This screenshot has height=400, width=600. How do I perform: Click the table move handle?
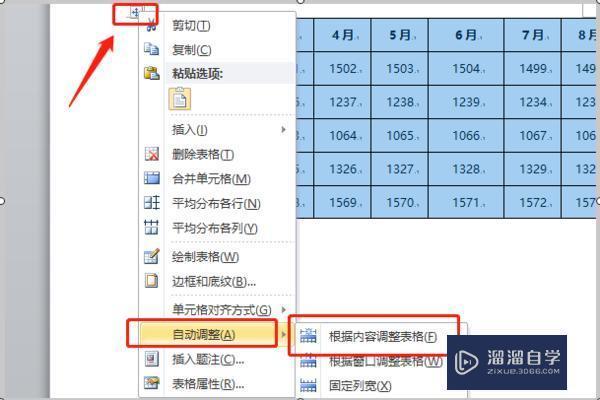tap(135, 14)
